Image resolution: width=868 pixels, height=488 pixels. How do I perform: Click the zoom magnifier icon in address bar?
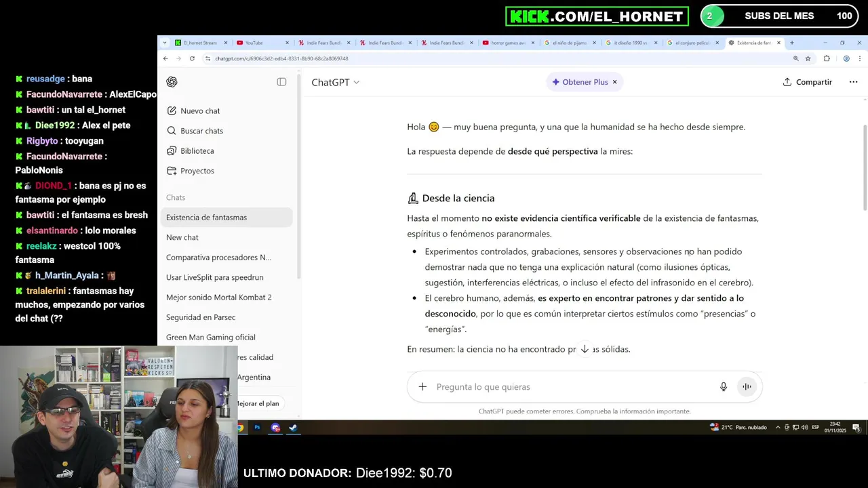pos(795,58)
